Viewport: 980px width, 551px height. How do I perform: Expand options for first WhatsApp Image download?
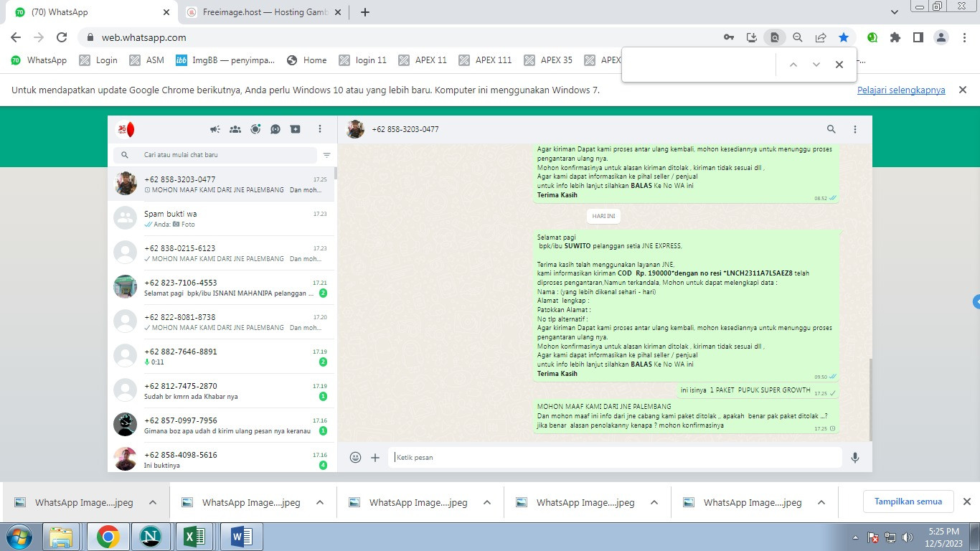point(153,502)
